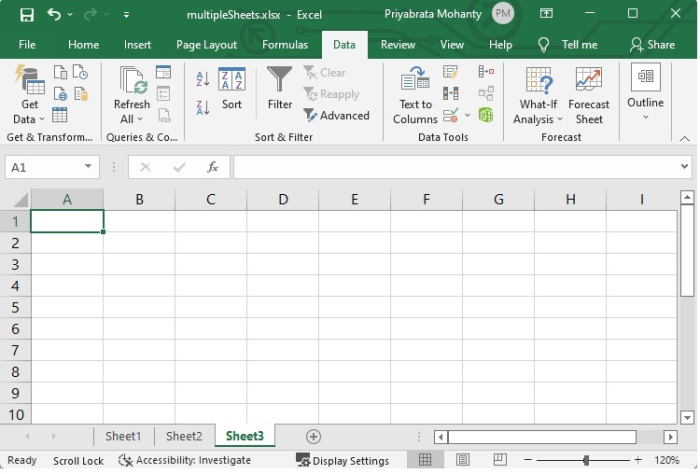The width and height of the screenshot is (700, 474).
Task: Switch to the Home tab
Action: tap(83, 45)
